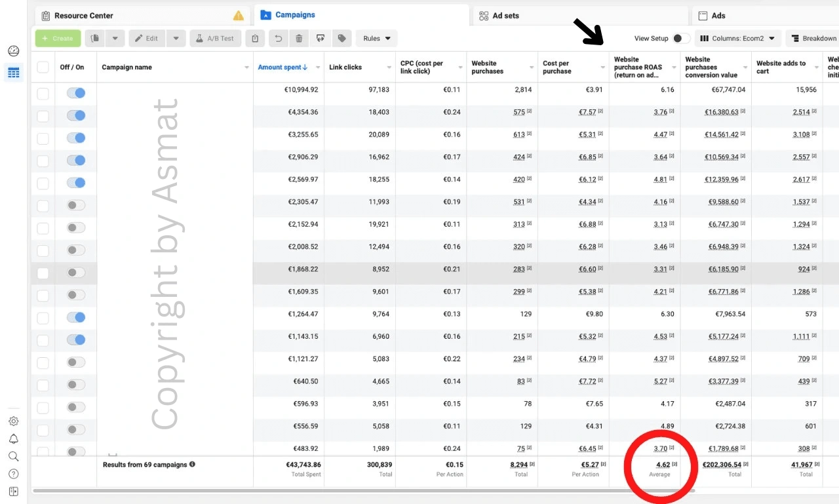The height and width of the screenshot is (504, 839).
Task: Click the 97,183 link clicks cell
Action: pyautogui.click(x=379, y=90)
